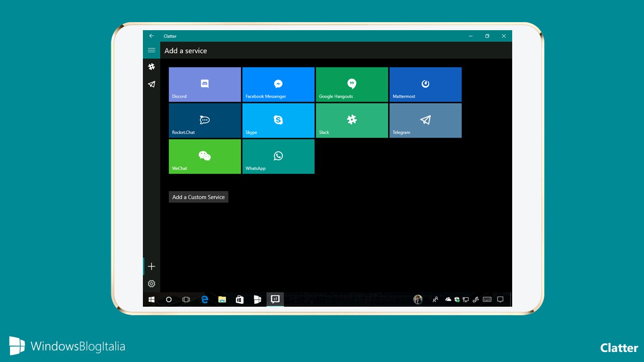The image size is (644, 362).
Task: Open Task View on taskbar
Action: click(x=186, y=300)
